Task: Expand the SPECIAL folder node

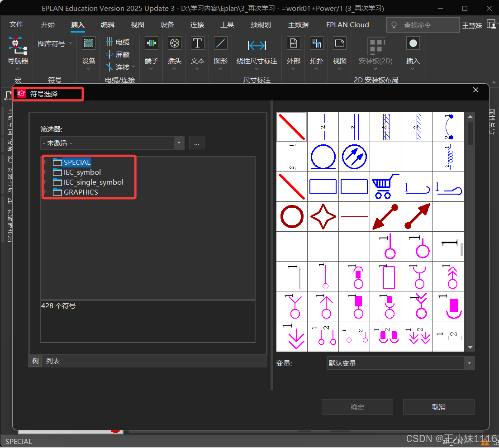Action: click(46, 162)
